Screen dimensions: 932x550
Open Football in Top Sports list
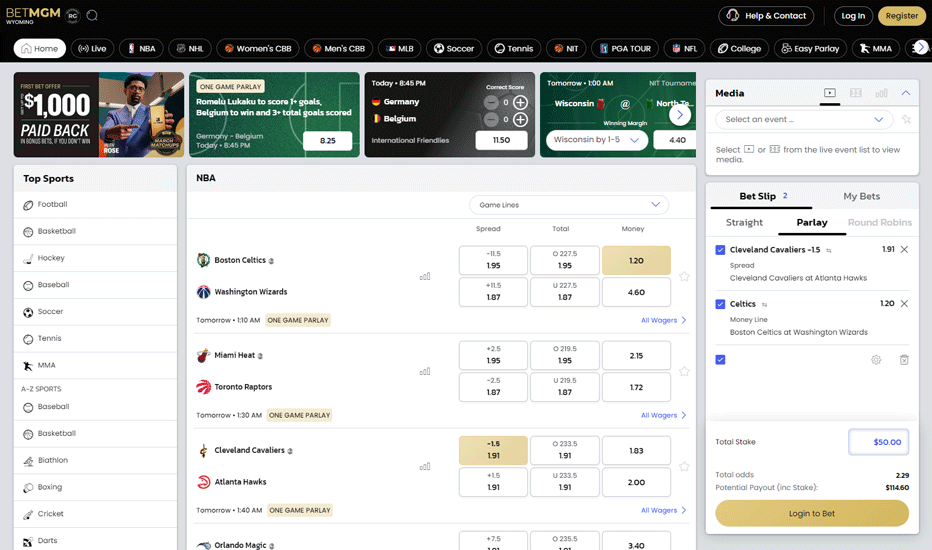pyautogui.click(x=95, y=205)
